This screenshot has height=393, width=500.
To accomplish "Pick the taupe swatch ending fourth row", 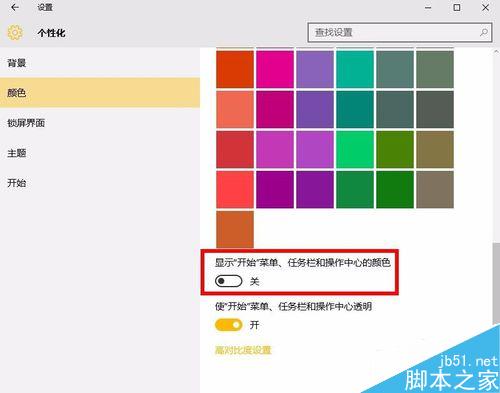I will [435, 189].
